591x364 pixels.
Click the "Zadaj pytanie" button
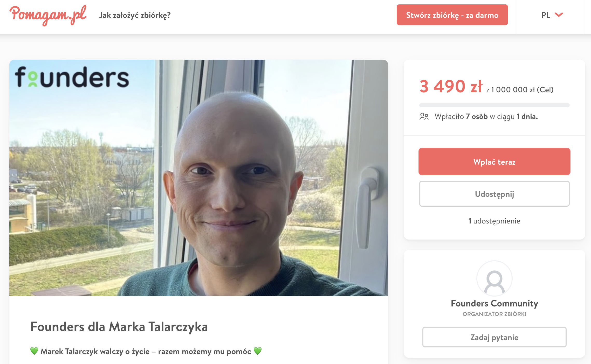coord(494,337)
